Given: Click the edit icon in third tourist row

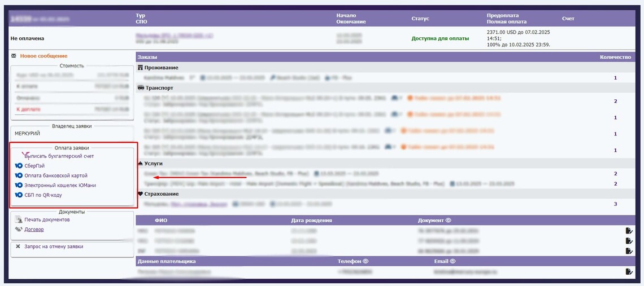Looking at the screenshot, I should point(629,250).
